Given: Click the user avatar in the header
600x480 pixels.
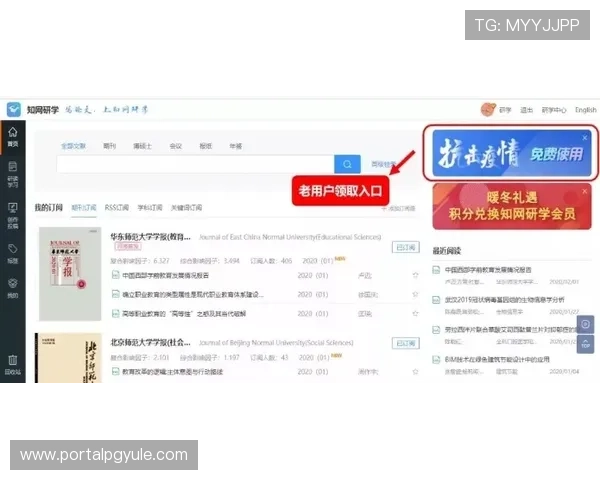Looking at the screenshot, I should pos(488,110).
